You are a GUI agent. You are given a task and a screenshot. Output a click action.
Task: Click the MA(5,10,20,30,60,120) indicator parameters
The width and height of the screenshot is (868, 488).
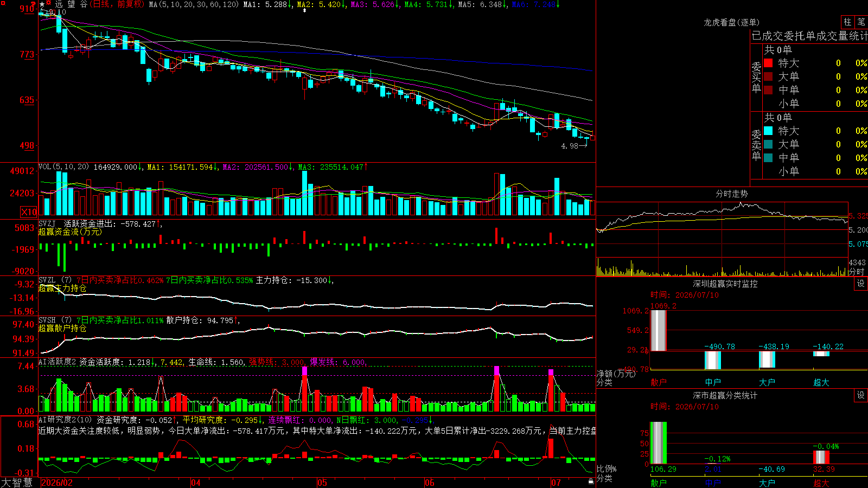(194, 4)
